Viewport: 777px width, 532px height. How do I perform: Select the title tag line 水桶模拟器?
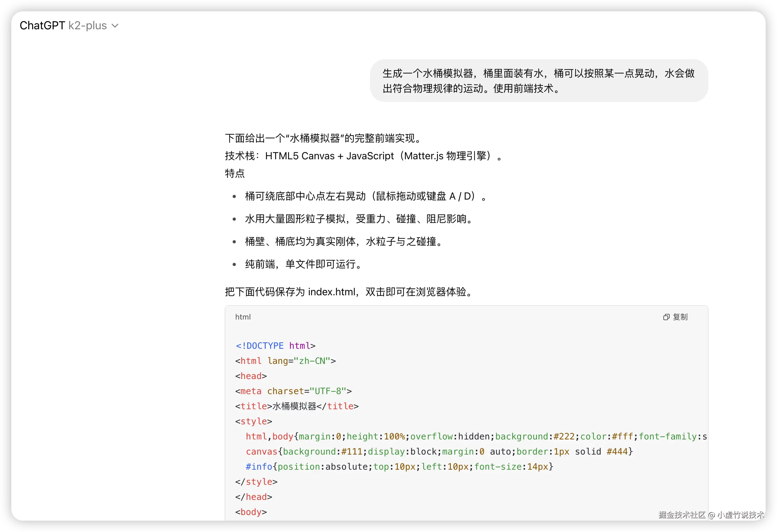297,406
